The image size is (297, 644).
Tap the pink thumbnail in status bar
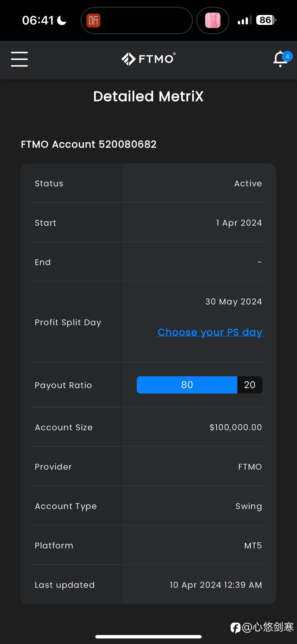click(213, 20)
